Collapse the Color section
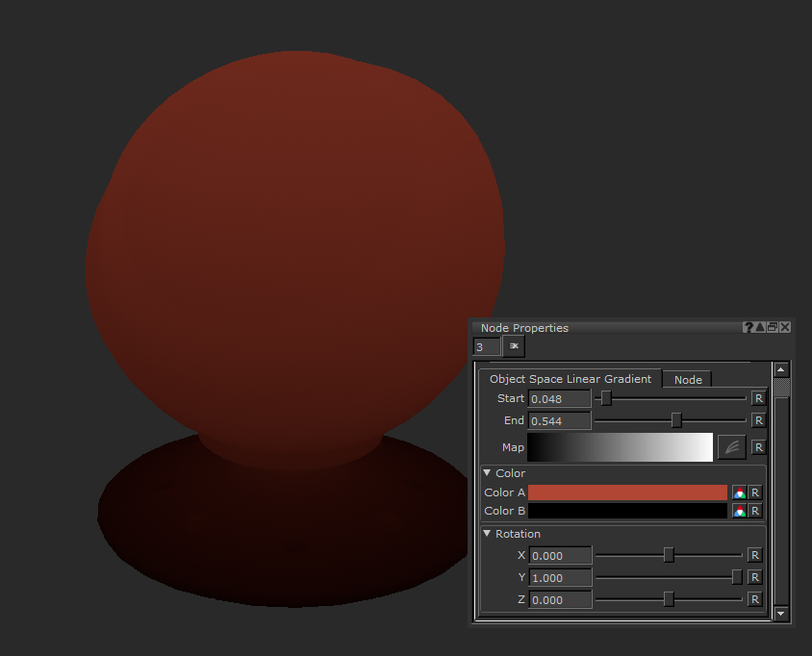 (x=488, y=473)
